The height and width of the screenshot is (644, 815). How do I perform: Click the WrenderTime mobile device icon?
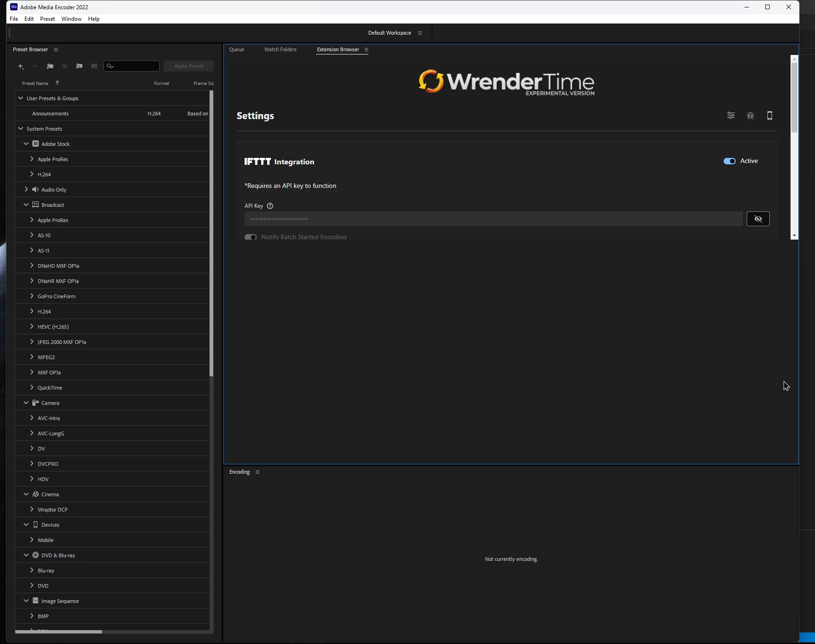tap(770, 115)
